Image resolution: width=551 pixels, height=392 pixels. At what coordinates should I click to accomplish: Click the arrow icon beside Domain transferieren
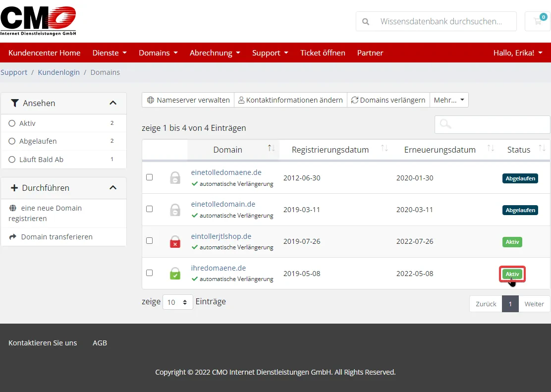(13, 236)
